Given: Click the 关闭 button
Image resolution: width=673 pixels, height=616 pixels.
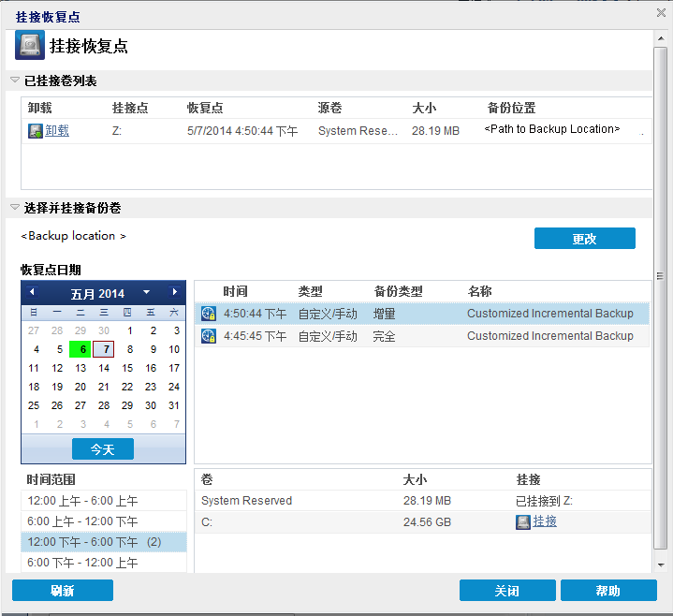Looking at the screenshot, I should click(x=507, y=590).
